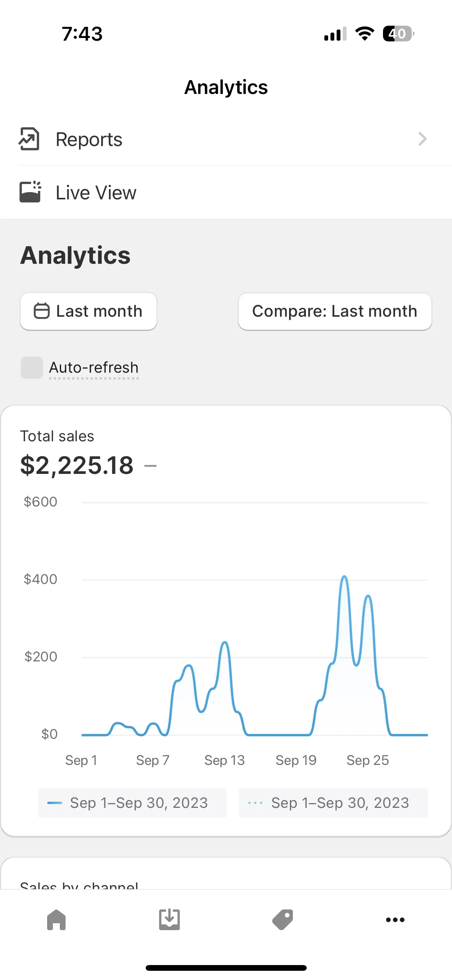Viewport: 452px width, 980px height.
Task: Open the Live View menu row
Action: click(x=226, y=192)
